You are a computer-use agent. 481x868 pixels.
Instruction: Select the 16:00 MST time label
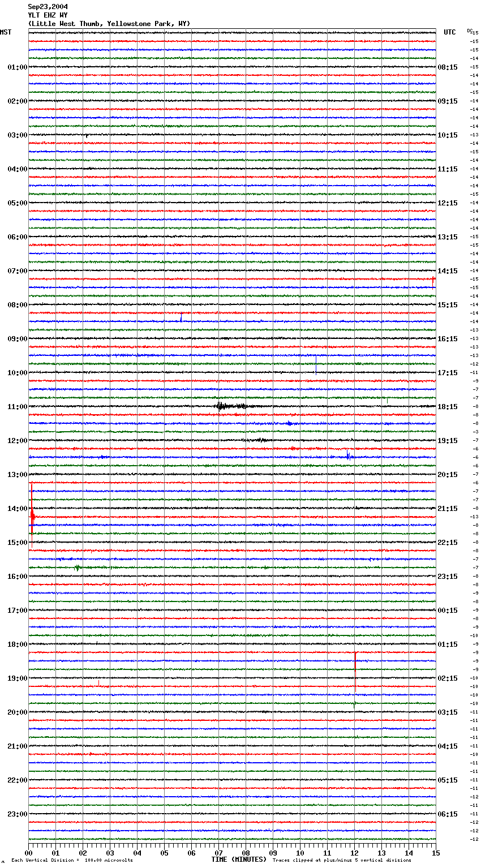[18, 577]
